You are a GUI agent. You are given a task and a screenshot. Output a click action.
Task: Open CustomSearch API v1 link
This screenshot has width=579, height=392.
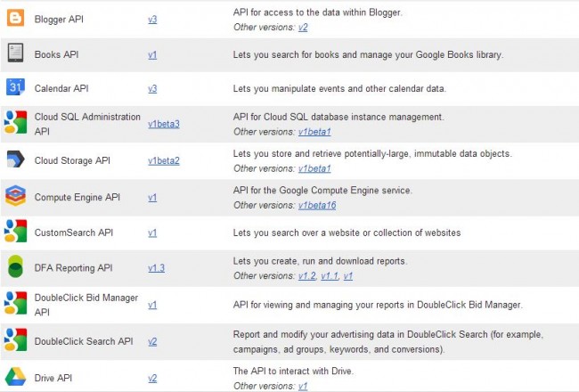click(152, 233)
